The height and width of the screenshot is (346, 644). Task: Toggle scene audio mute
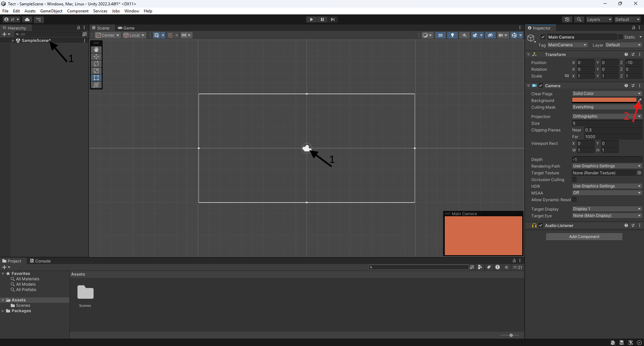point(464,35)
